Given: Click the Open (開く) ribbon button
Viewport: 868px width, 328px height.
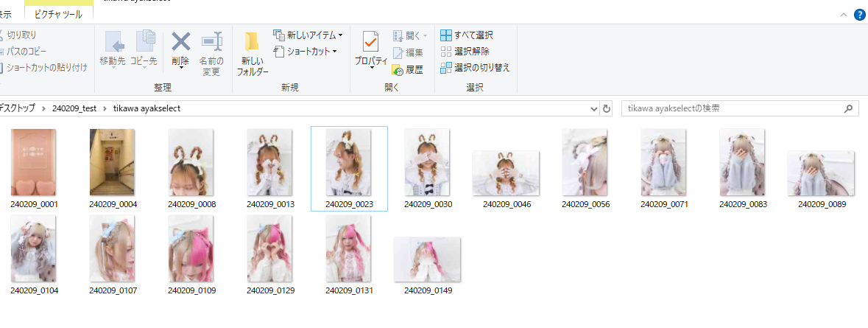Looking at the screenshot, I should pyautogui.click(x=410, y=35).
